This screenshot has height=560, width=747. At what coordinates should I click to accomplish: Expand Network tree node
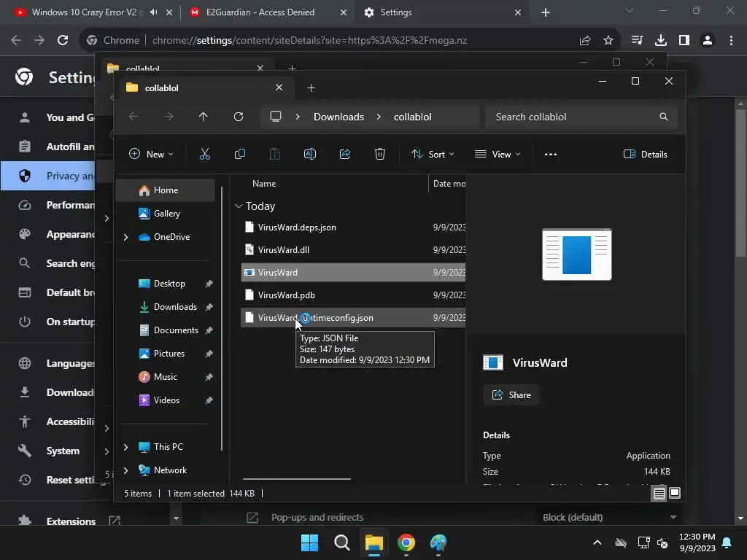(125, 470)
